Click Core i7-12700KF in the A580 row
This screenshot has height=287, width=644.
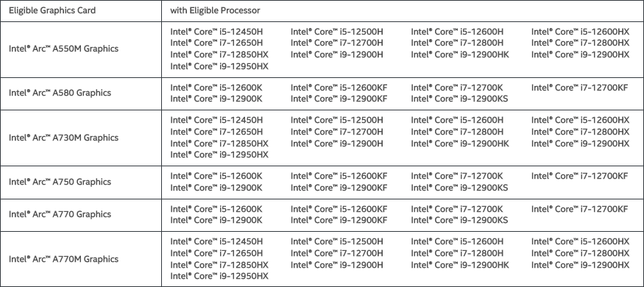[579, 87]
